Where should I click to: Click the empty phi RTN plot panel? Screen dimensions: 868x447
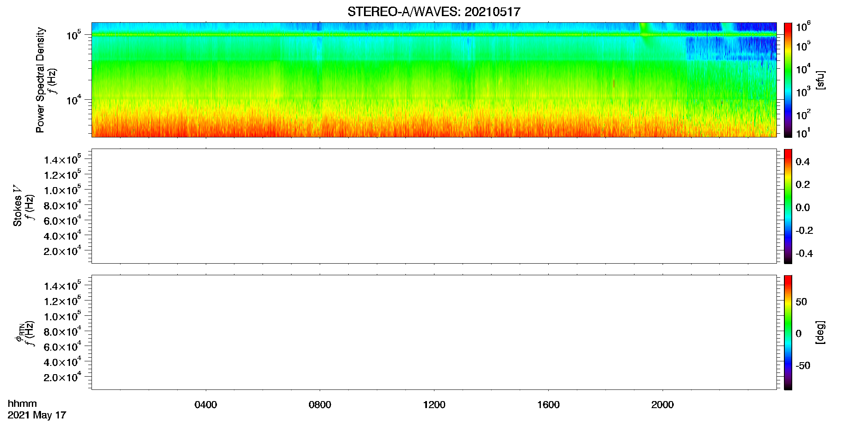point(434,332)
